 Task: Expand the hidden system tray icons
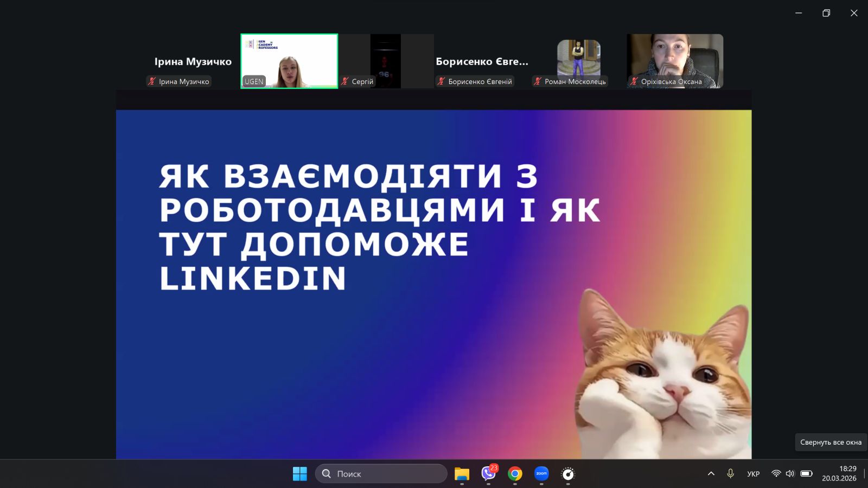click(x=711, y=474)
